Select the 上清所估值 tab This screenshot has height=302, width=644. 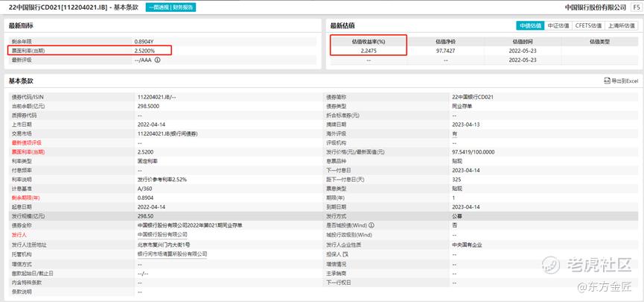click(x=621, y=25)
